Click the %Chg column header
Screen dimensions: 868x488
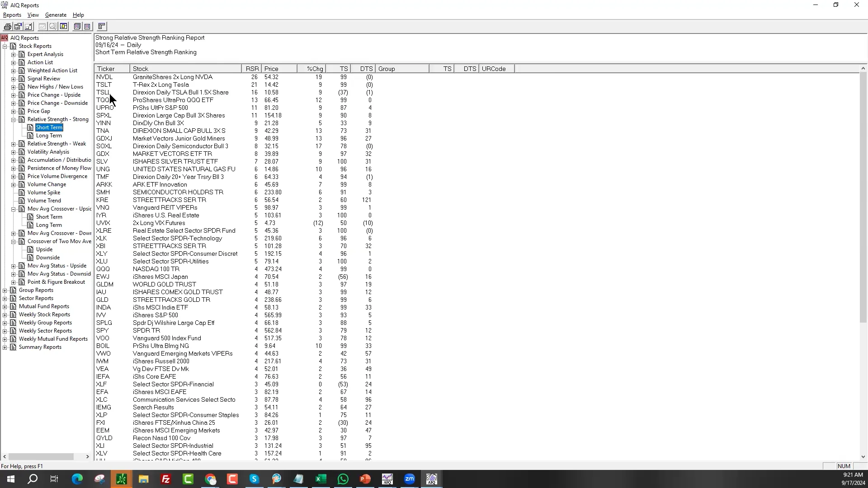click(x=315, y=69)
